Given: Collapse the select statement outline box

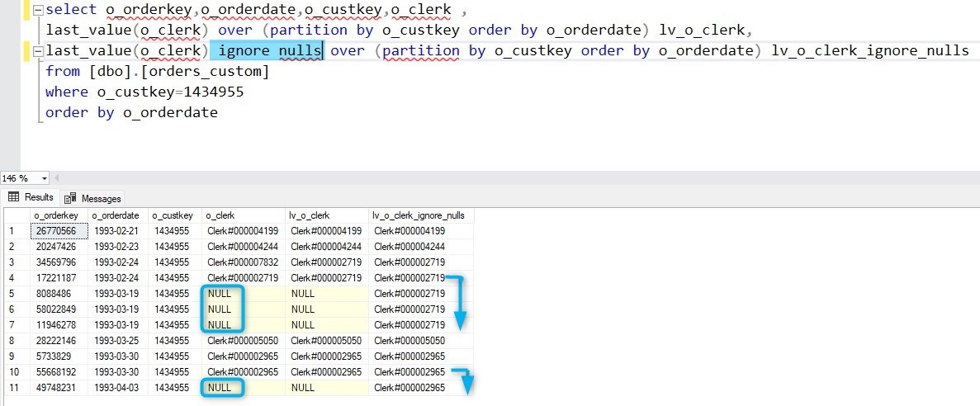Looking at the screenshot, I should [38, 9].
